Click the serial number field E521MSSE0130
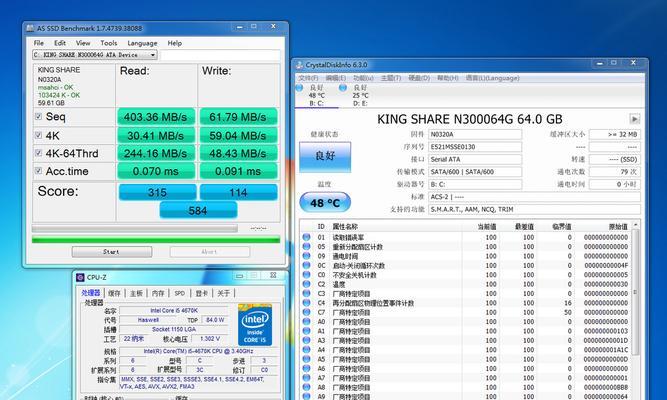 pyautogui.click(x=475, y=147)
